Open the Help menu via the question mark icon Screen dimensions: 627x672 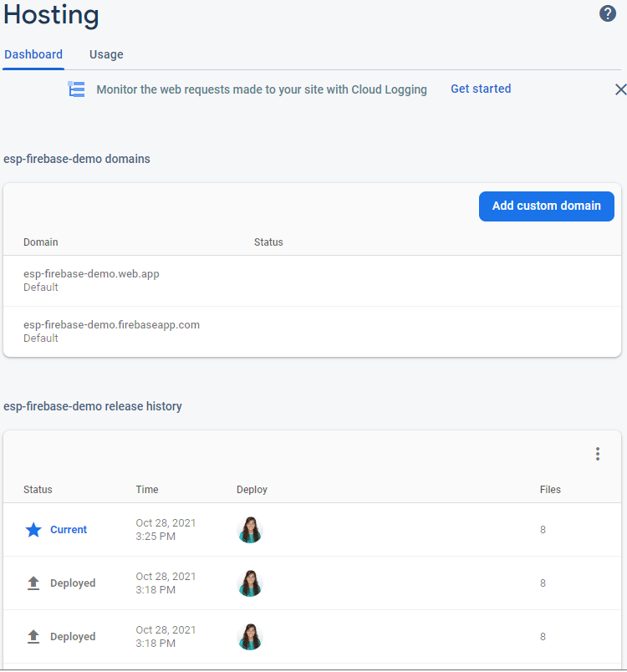click(607, 13)
